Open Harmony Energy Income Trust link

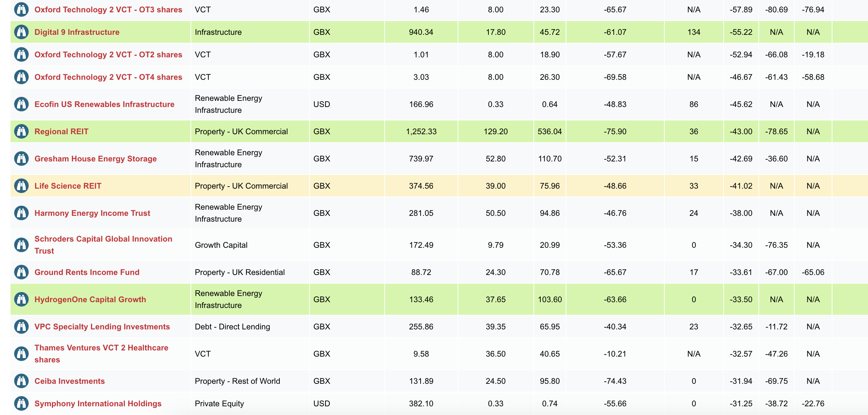(92, 213)
